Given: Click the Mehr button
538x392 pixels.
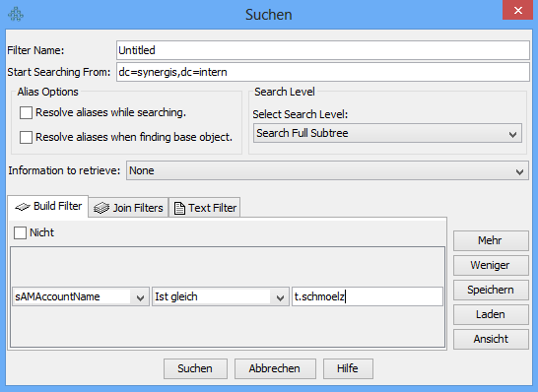Looking at the screenshot, I should (491, 240).
